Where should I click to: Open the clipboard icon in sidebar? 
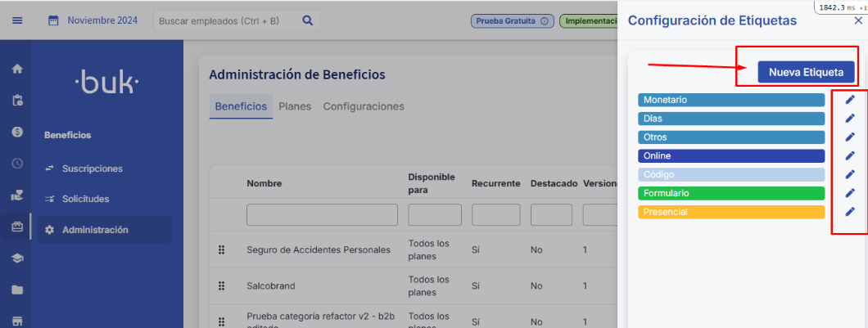pyautogui.click(x=18, y=101)
